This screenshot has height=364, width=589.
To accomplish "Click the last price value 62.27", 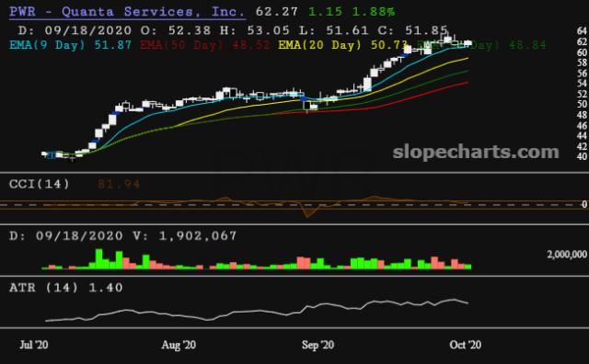I will coord(277,12).
